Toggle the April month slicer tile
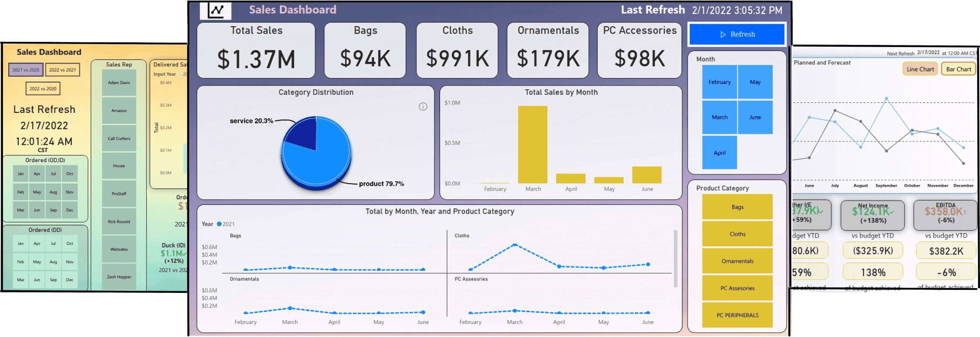 (719, 153)
